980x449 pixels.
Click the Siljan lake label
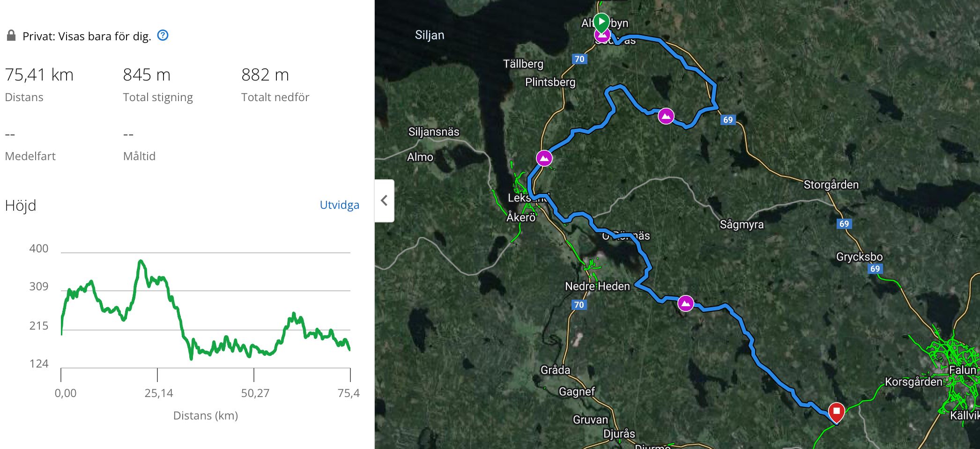tap(430, 35)
